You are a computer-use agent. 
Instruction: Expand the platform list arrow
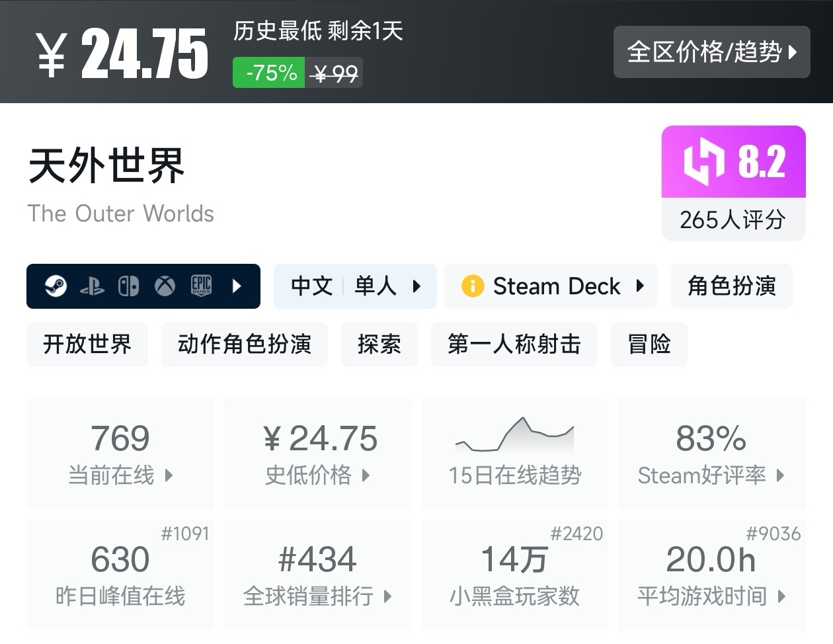click(237, 286)
